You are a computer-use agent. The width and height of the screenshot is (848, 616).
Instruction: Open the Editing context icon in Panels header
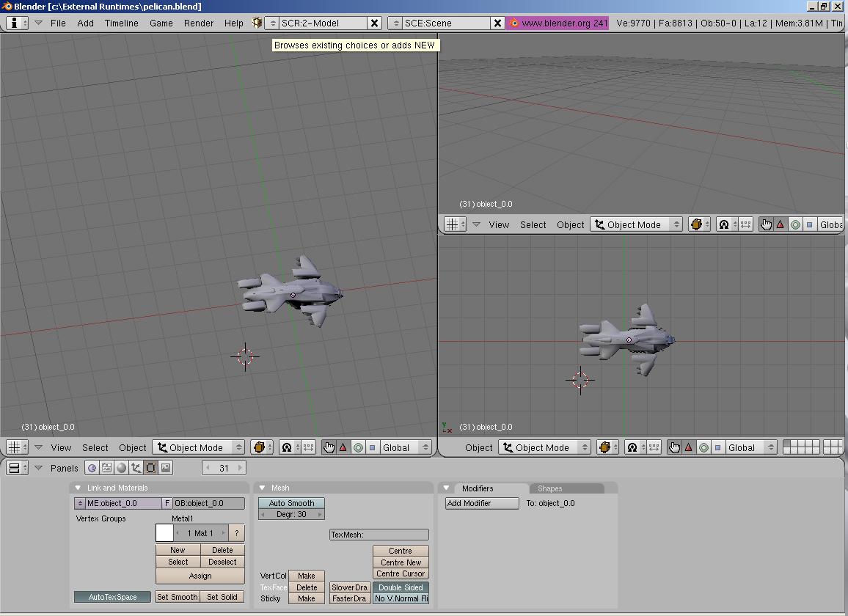pyautogui.click(x=150, y=468)
